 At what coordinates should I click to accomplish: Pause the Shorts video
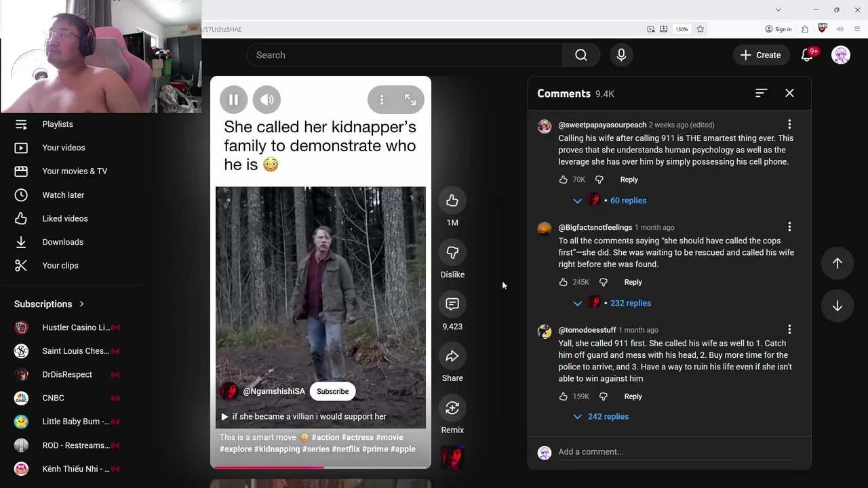pyautogui.click(x=233, y=100)
